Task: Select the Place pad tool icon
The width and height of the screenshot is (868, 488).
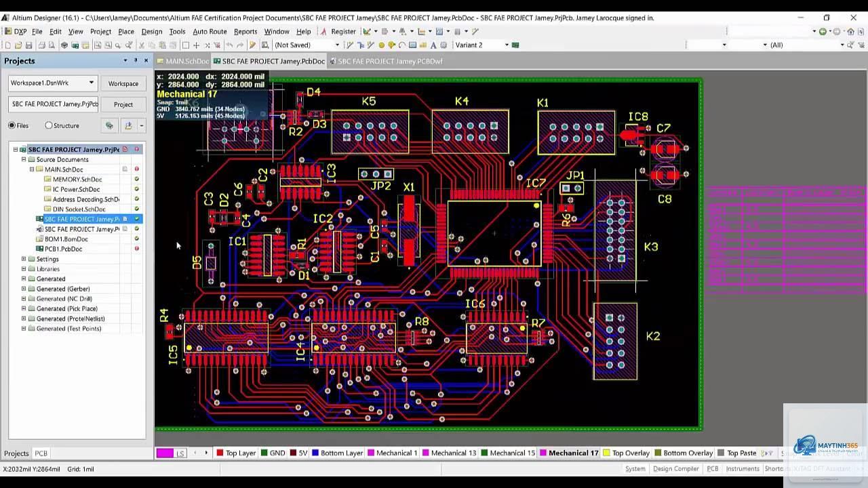Action: 381,45
